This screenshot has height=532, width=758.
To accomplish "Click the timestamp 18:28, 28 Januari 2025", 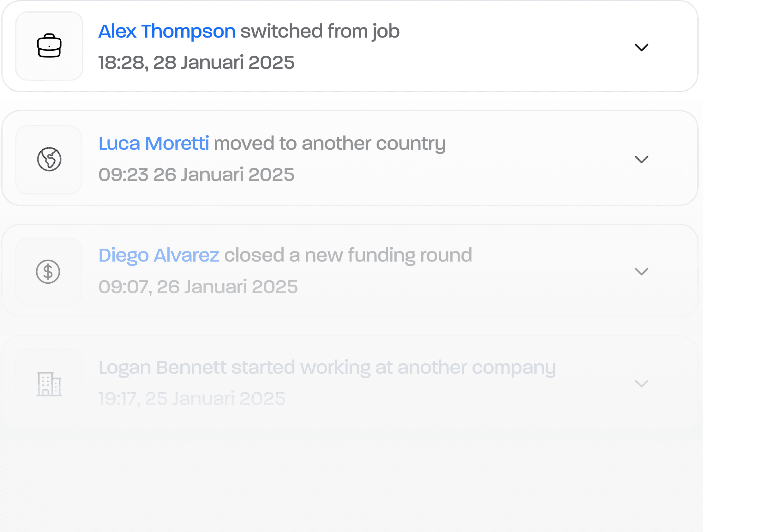I will pyautogui.click(x=196, y=63).
